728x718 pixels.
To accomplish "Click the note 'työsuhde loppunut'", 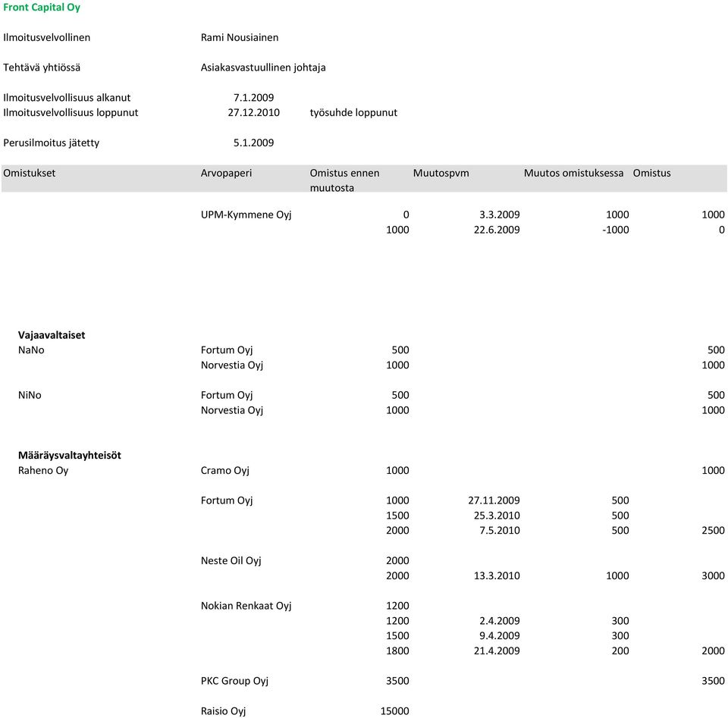I will (354, 113).
